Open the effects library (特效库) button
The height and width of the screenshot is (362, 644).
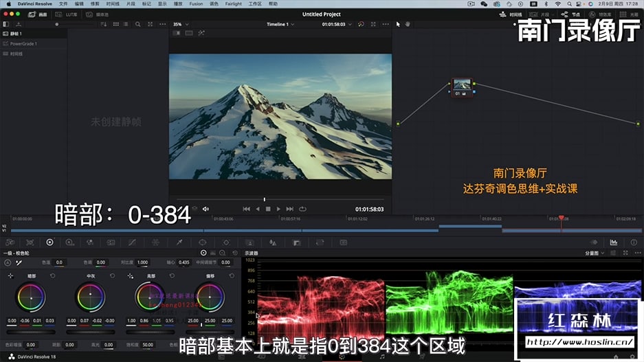click(600, 14)
